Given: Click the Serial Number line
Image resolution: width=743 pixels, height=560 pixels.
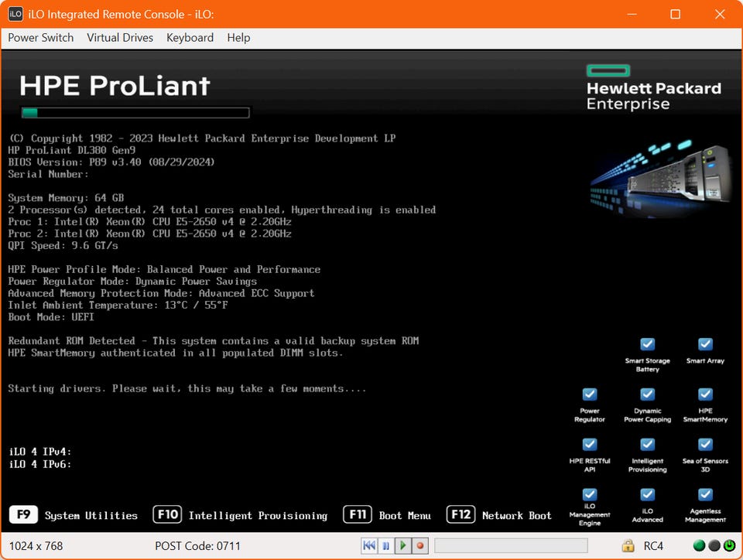Looking at the screenshot, I should [48, 174].
